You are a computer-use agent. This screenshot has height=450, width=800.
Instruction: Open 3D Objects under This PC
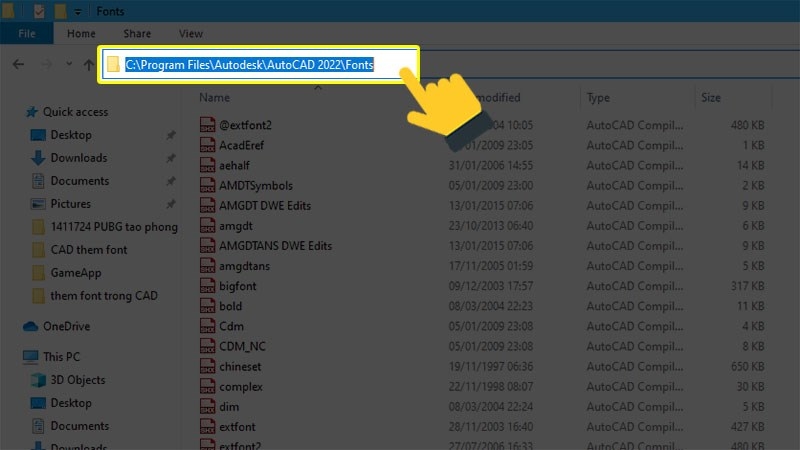coord(78,380)
